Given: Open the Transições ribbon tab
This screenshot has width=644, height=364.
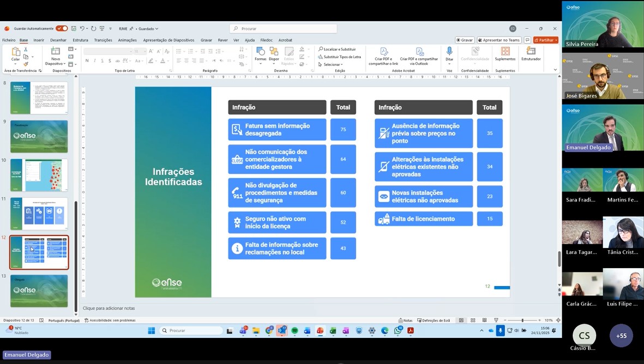Looking at the screenshot, I should [103, 40].
